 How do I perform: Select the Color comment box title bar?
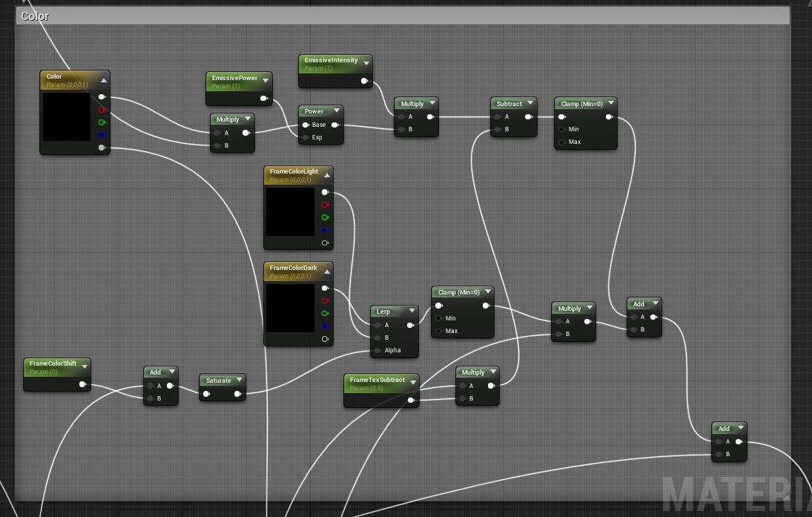tap(400, 16)
